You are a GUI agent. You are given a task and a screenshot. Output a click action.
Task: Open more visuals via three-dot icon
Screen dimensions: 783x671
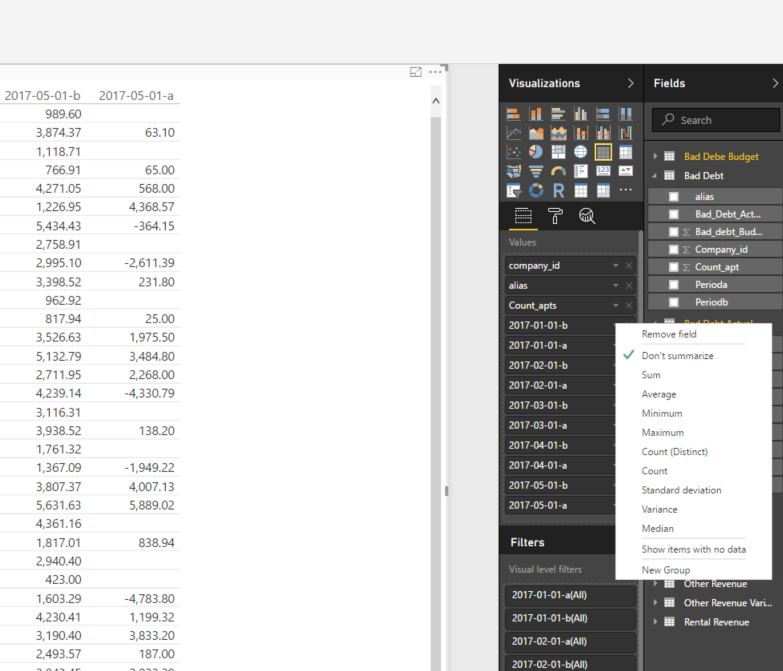(625, 190)
